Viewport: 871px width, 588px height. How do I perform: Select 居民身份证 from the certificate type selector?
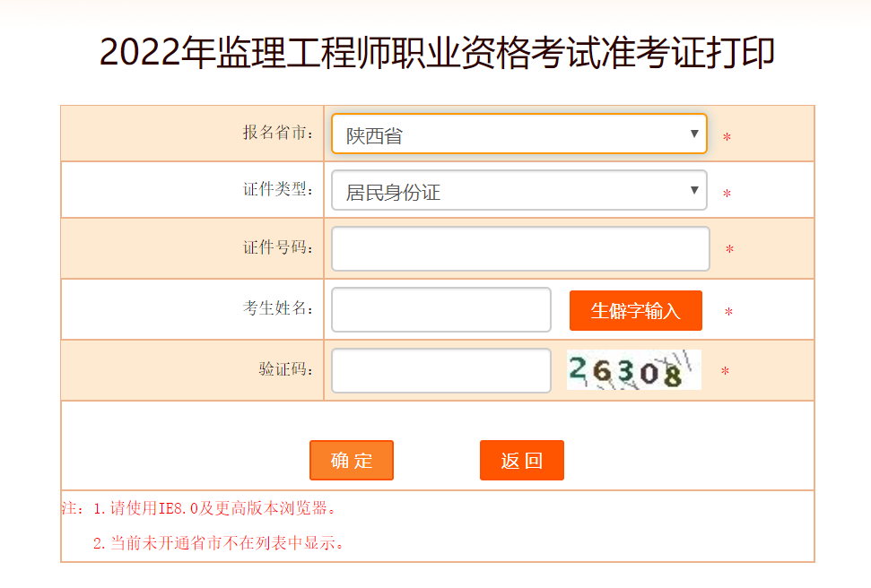[x=518, y=190]
